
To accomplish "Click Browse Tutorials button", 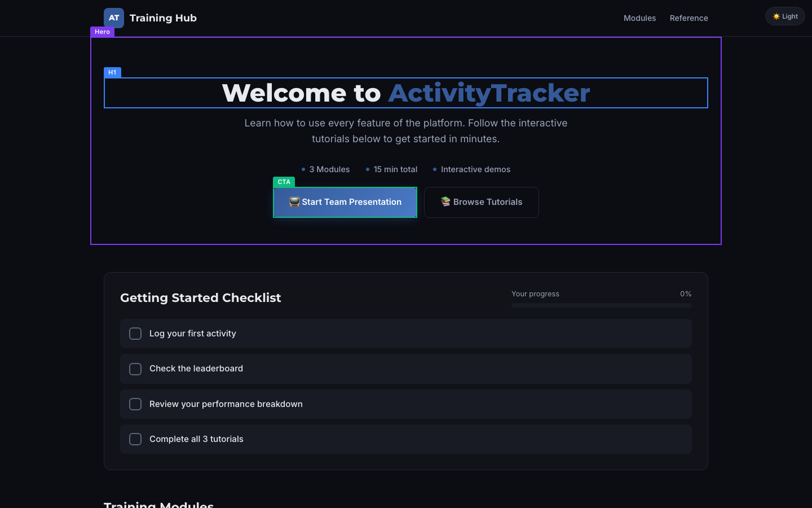I will point(482,202).
